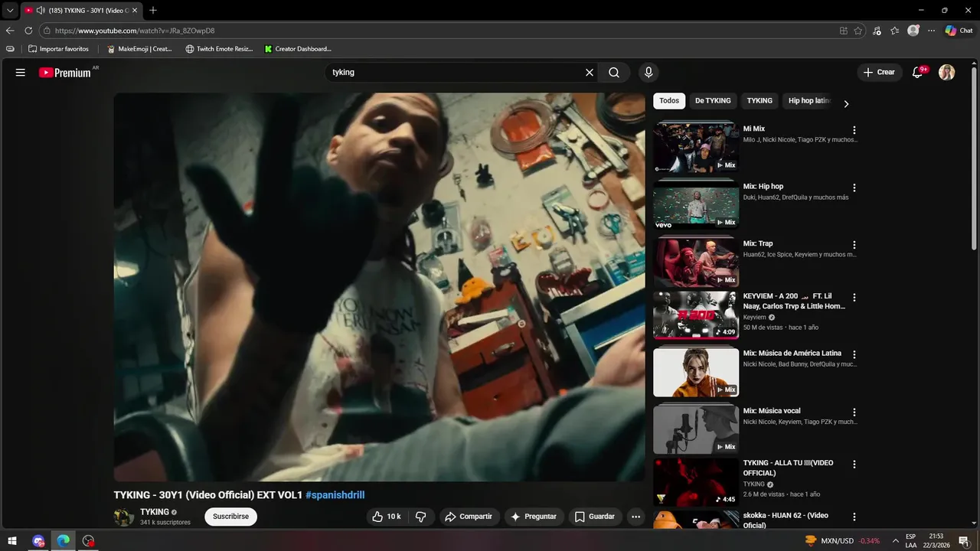Open the Crear menu
980x551 pixels.
tap(879, 73)
